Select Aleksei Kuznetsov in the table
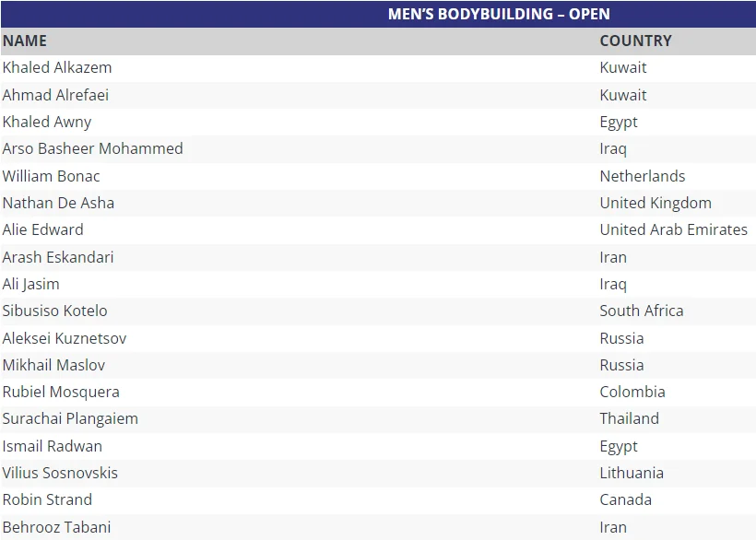 point(65,338)
